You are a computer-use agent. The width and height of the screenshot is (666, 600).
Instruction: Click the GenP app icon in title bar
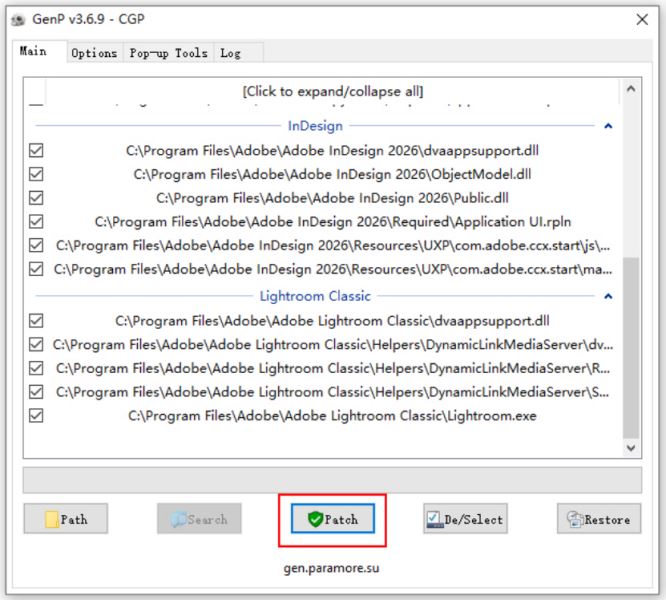(x=18, y=20)
